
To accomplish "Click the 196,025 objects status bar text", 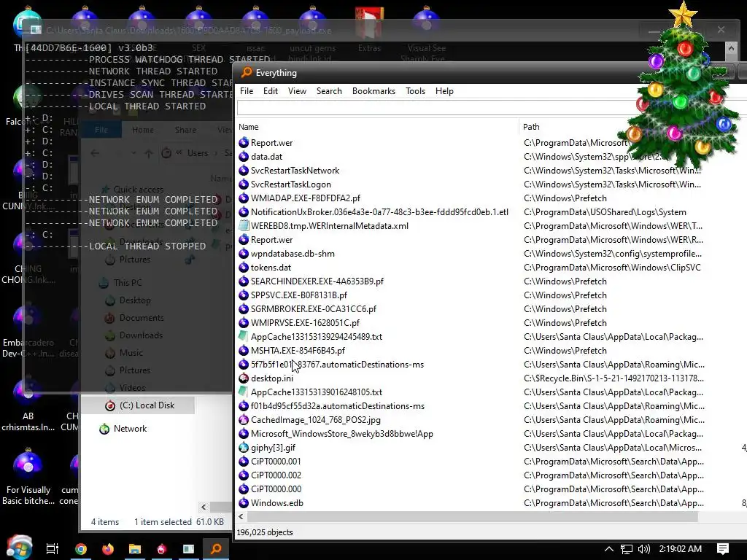I will pyautogui.click(x=265, y=532).
